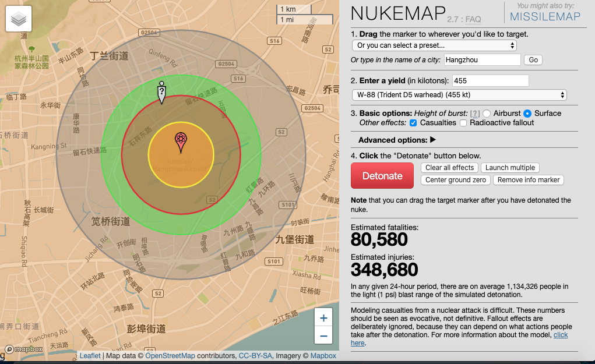Enable Radioactive fallout checkbox
This screenshot has height=364, width=595.
coord(463,123)
